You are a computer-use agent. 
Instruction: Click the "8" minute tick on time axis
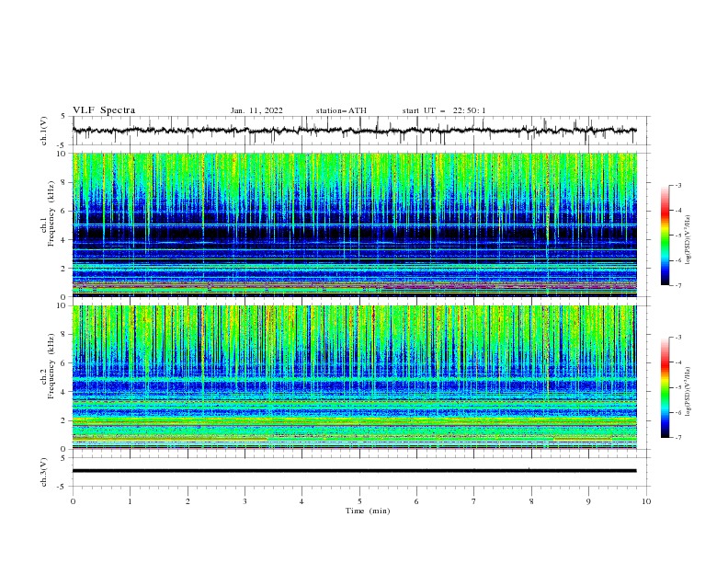click(531, 501)
